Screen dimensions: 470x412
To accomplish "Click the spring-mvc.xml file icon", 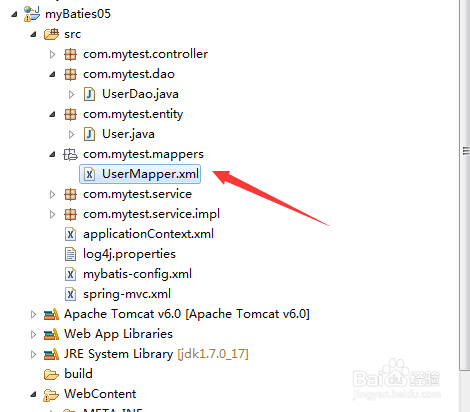I will point(70,294).
